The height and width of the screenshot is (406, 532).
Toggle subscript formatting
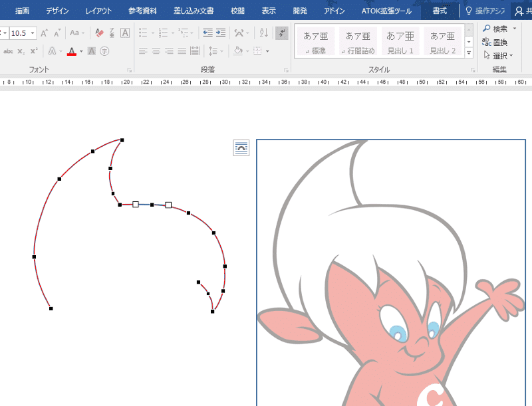pos(21,51)
